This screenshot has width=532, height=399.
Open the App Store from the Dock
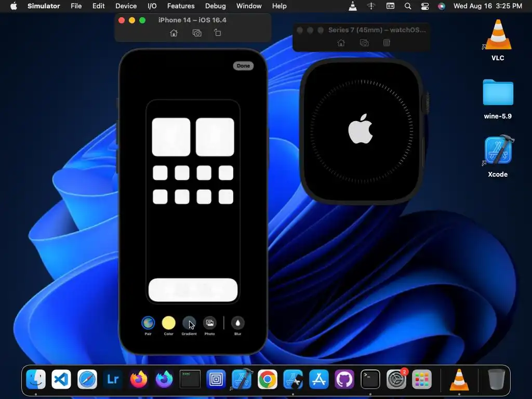tap(319, 379)
